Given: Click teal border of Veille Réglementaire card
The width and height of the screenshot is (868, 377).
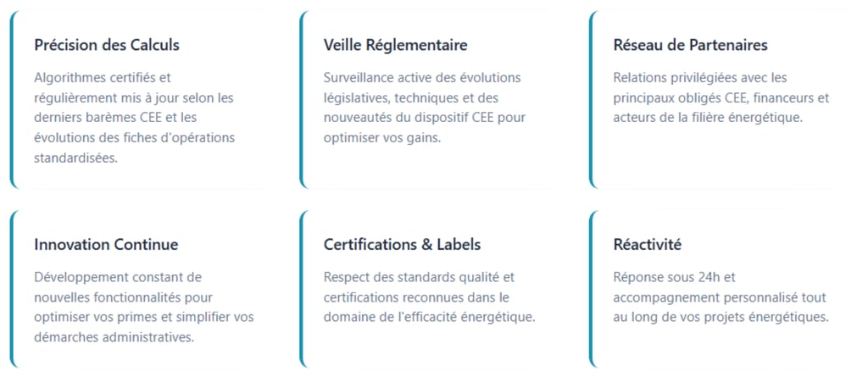Looking at the screenshot, I should click(x=302, y=100).
